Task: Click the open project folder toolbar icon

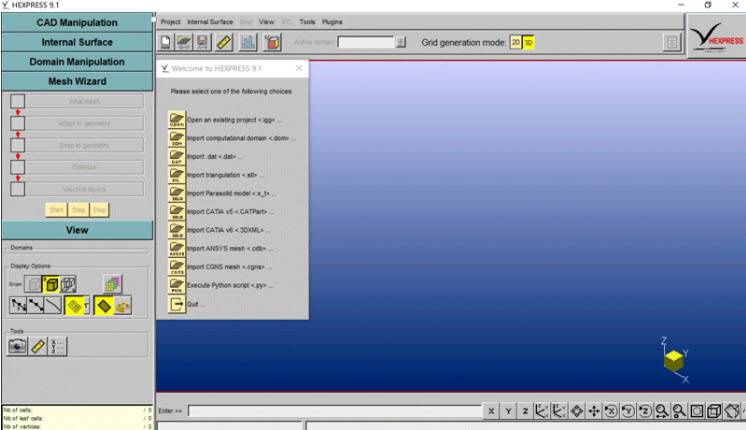Action: (184, 42)
